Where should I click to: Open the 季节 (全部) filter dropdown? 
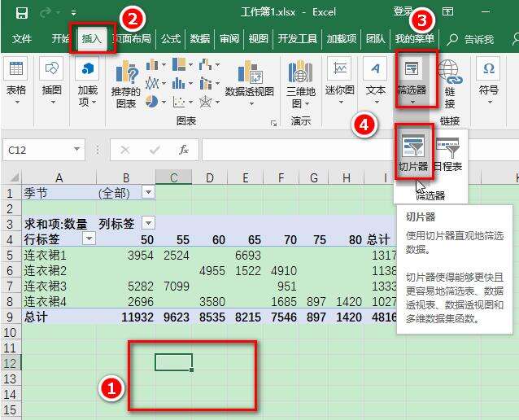148,192
